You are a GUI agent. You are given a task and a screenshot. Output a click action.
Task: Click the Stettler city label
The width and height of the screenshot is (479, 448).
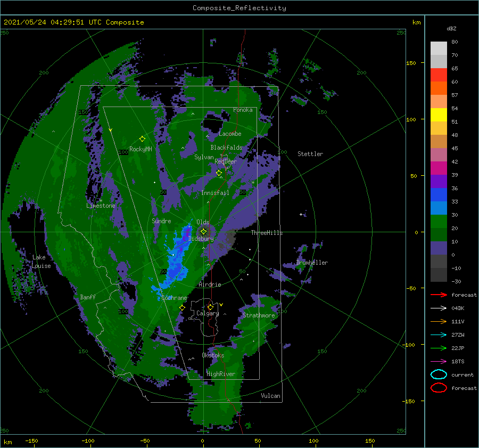coord(310,154)
